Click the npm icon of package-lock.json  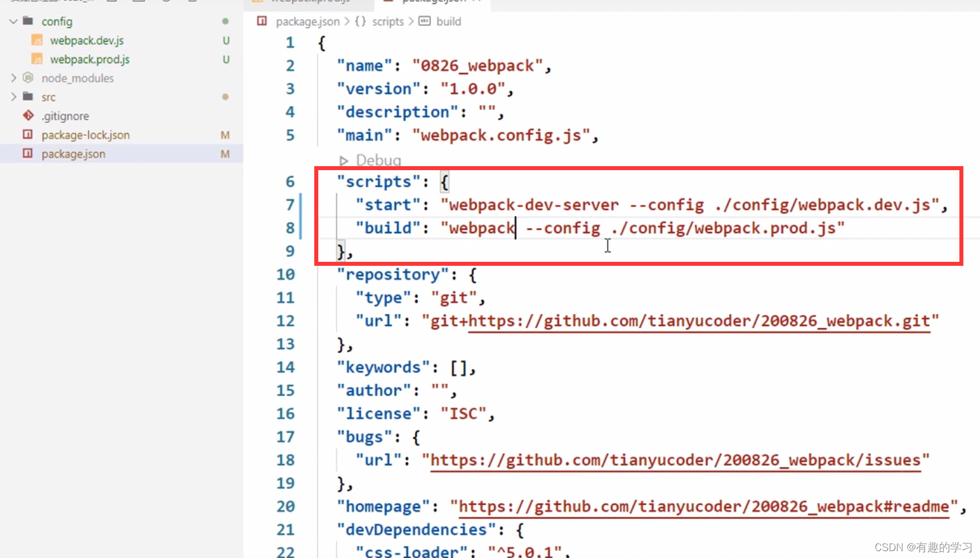(27, 135)
